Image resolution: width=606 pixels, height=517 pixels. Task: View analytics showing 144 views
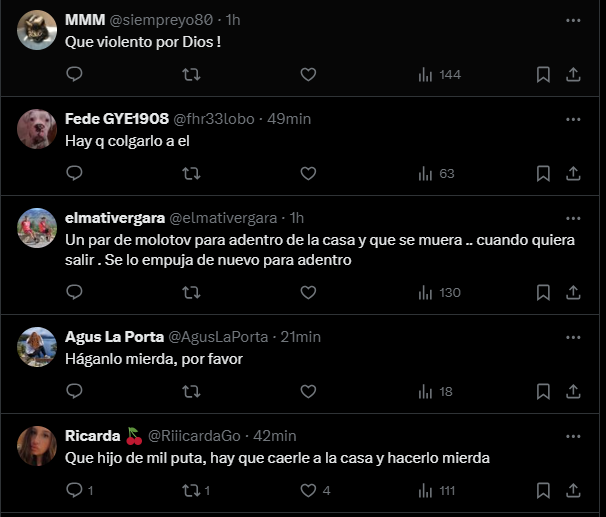(x=438, y=75)
